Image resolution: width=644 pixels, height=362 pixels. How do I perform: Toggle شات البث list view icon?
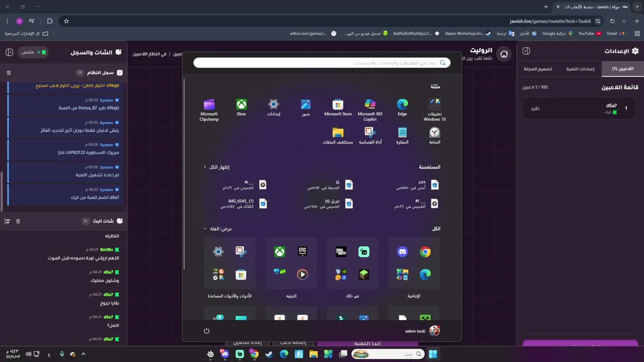point(8,221)
